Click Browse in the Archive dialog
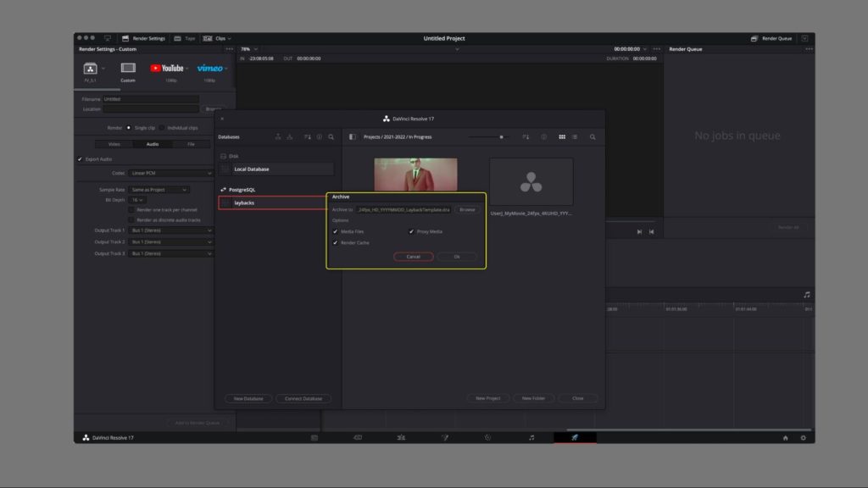Viewport: 868px width, 488px height. pos(467,210)
